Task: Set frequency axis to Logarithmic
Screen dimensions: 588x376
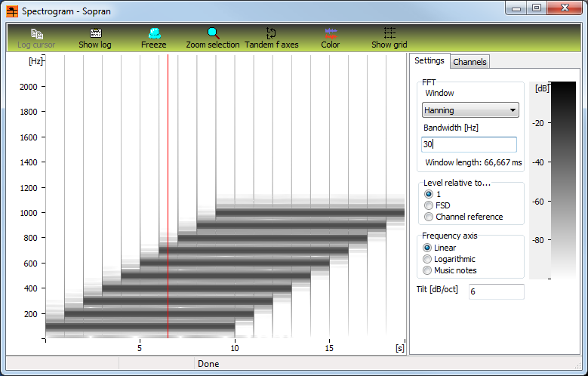Action: click(x=429, y=259)
